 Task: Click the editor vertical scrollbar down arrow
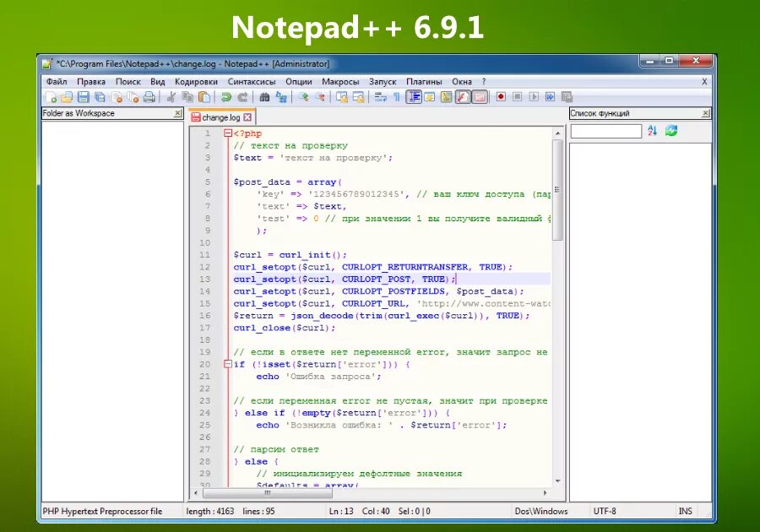point(557,481)
